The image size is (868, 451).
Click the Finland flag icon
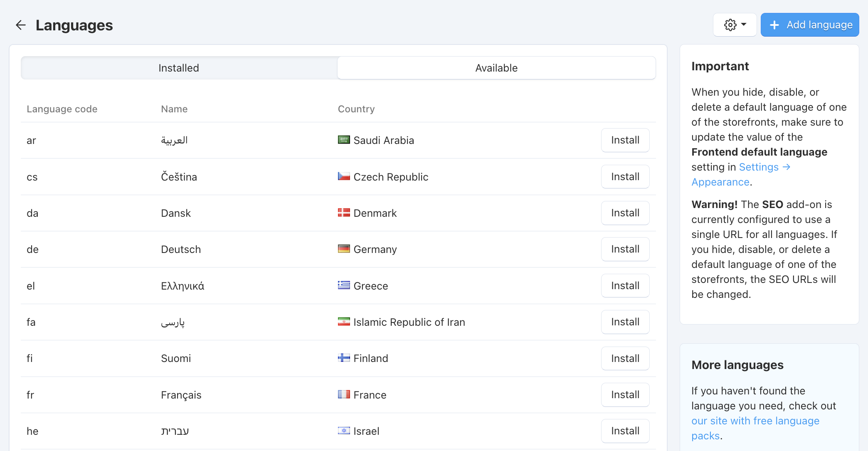point(344,358)
